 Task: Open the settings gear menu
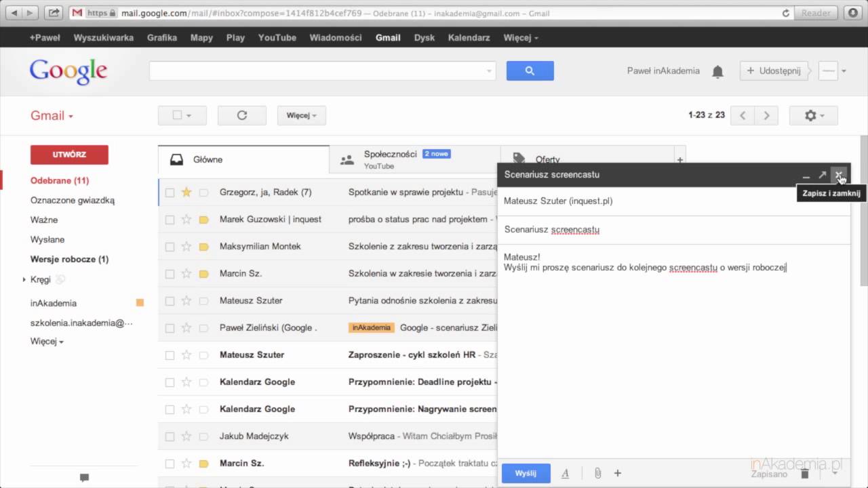click(814, 115)
